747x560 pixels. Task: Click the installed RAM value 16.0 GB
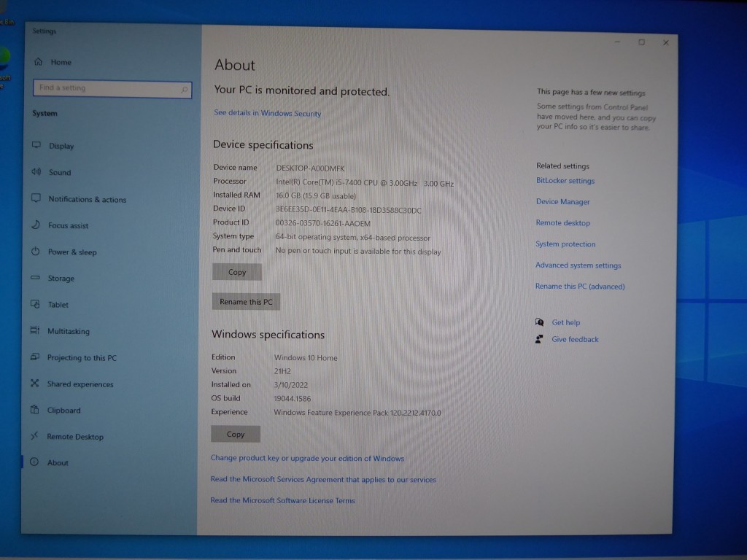(x=315, y=195)
